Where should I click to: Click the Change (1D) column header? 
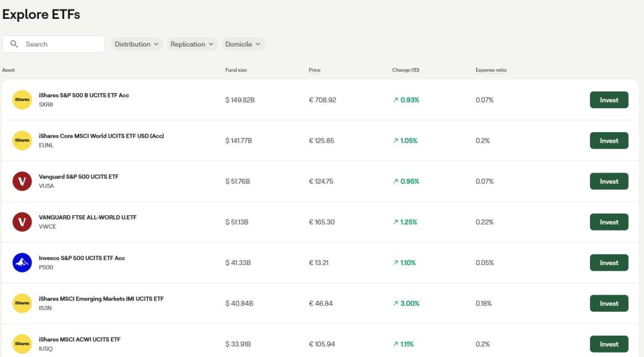406,70
